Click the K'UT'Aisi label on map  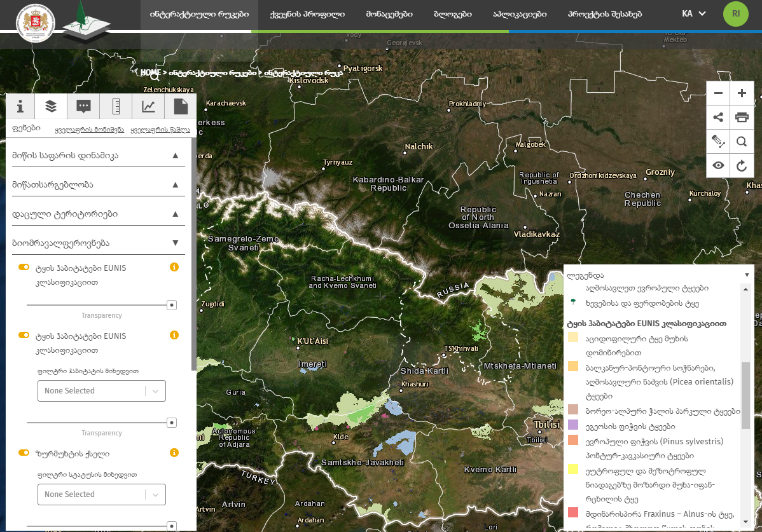coord(312,341)
